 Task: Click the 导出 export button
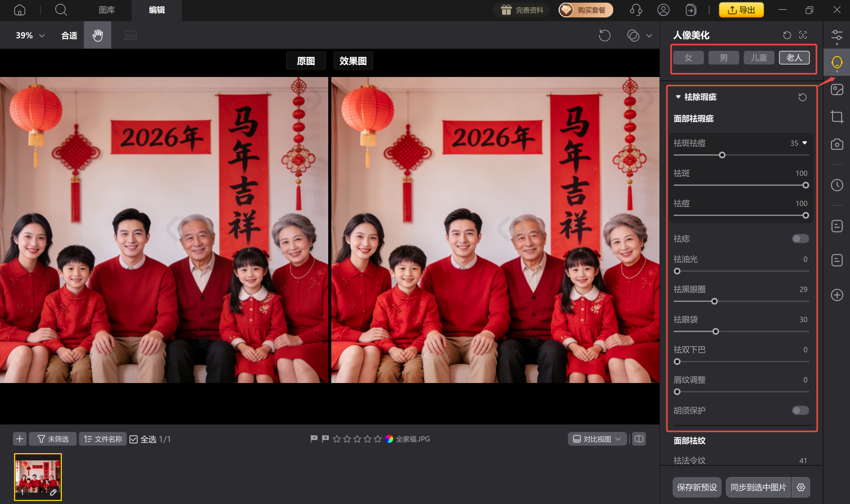pyautogui.click(x=741, y=10)
